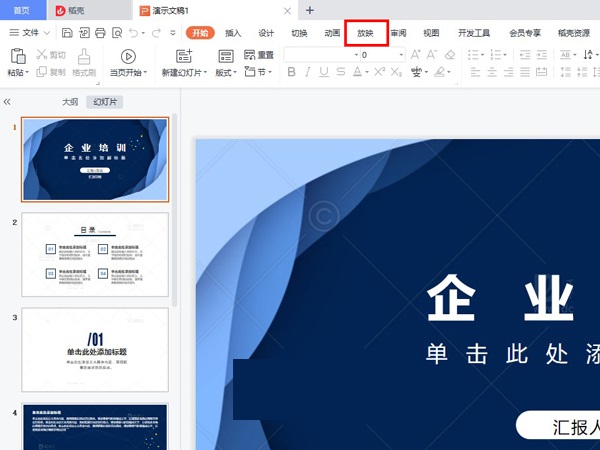The image size is (600, 450).
Task: Click the clear formatting eraser icon
Action: pyautogui.click(x=449, y=55)
